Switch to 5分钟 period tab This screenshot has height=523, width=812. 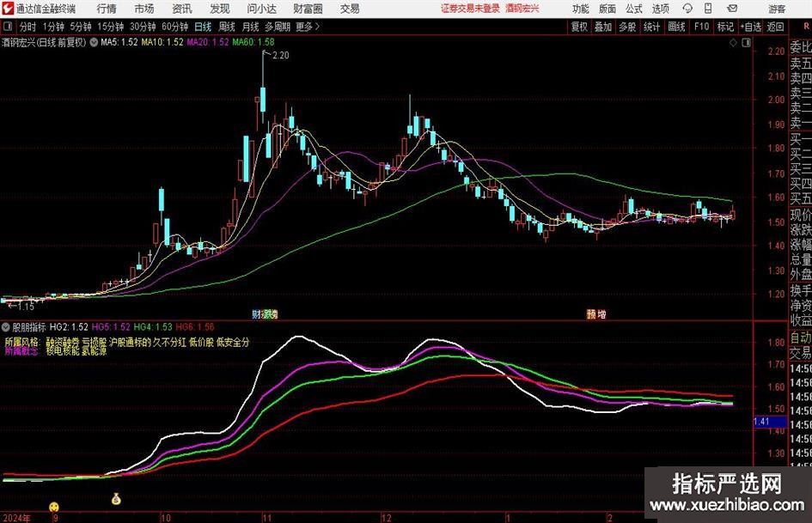coord(81,27)
